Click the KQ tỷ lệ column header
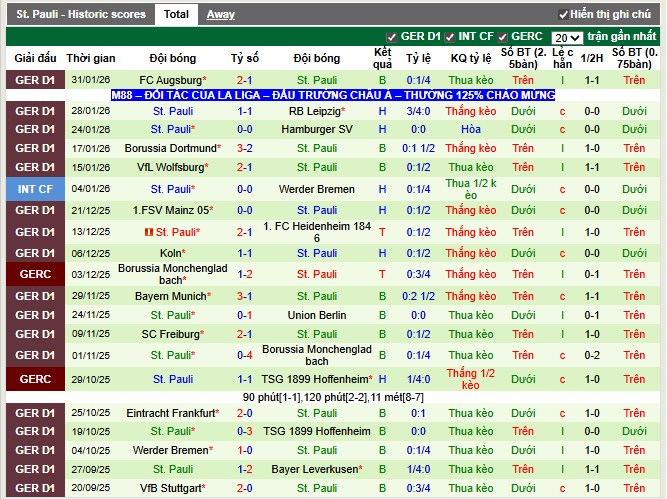Image resolution: width=667 pixels, height=499 pixels. 471,58
